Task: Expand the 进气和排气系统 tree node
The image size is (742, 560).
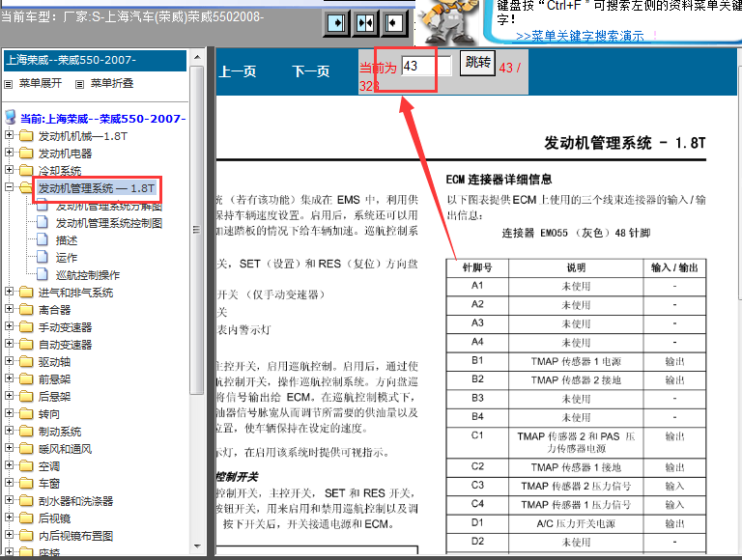Action: [10, 293]
